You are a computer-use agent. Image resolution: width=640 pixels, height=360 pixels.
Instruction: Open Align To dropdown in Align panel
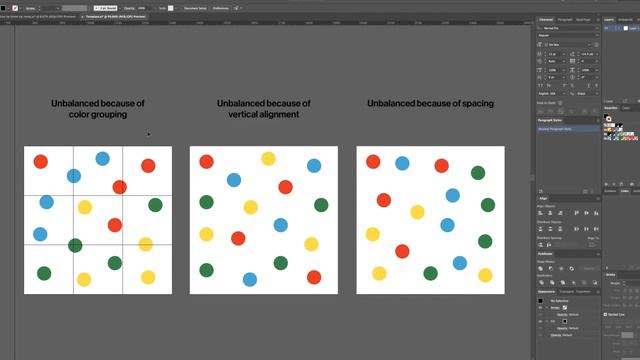click(x=591, y=244)
